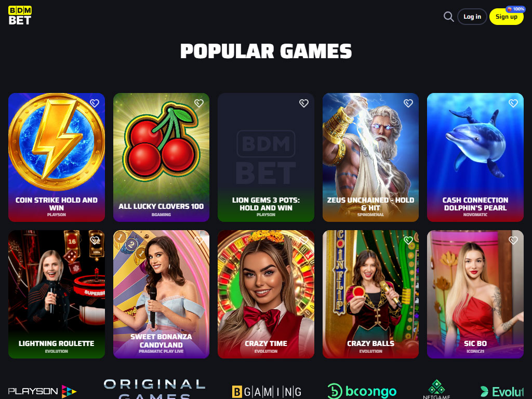Click the BDM BET logo
Screen dimensions: 532x399
(20, 16)
